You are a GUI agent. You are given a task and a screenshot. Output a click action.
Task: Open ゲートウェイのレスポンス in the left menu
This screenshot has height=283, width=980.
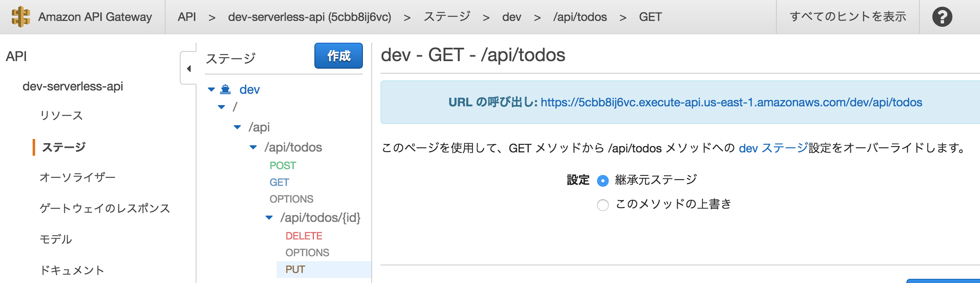pyautogui.click(x=105, y=208)
